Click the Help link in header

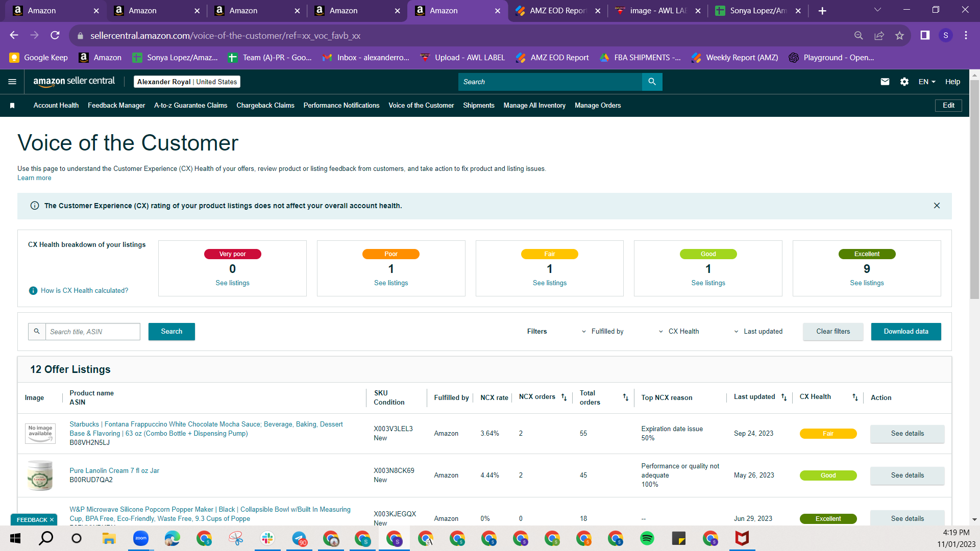[952, 82]
